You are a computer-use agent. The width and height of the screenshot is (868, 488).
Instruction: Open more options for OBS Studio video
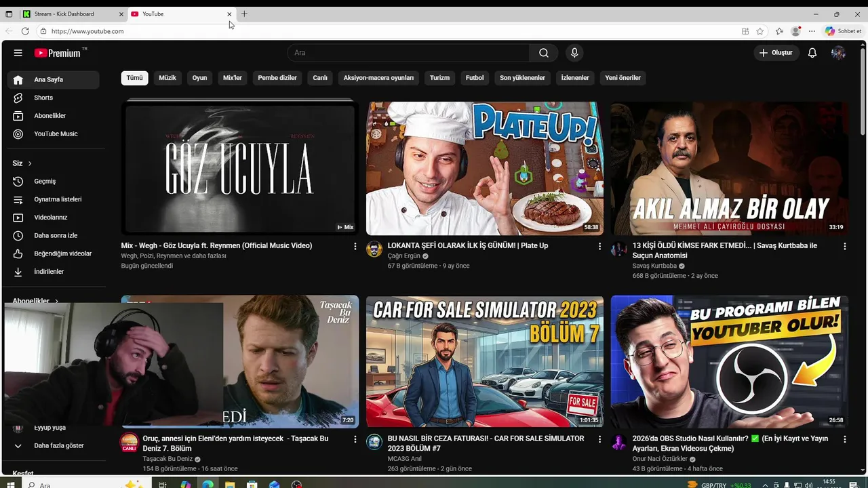coord(844,439)
